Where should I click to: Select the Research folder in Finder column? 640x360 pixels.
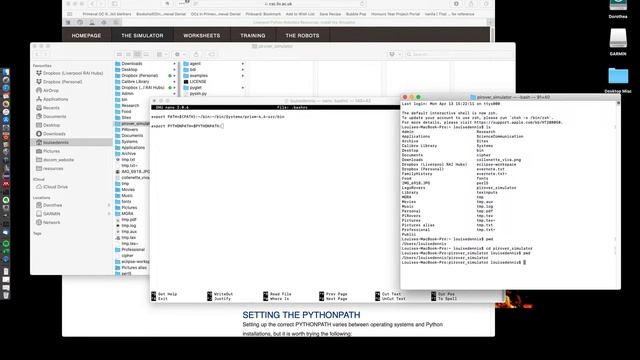(x=127, y=105)
